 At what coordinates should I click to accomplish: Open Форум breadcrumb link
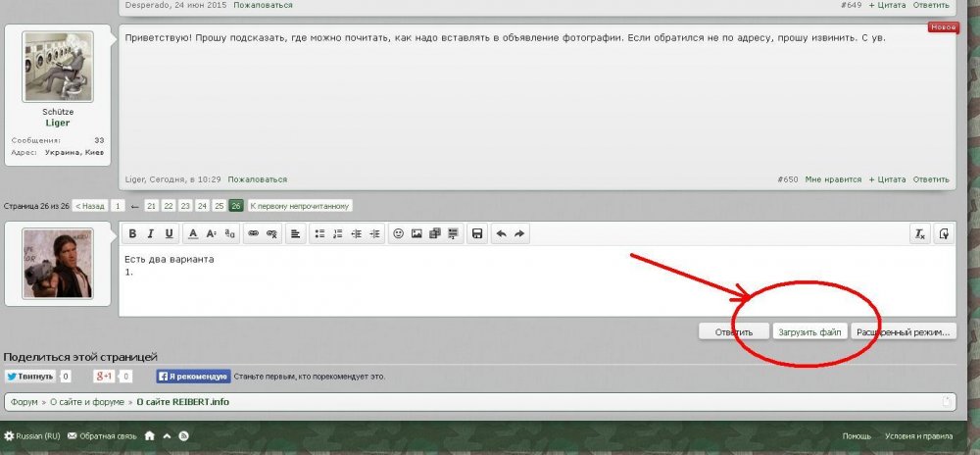click(24, 402)
